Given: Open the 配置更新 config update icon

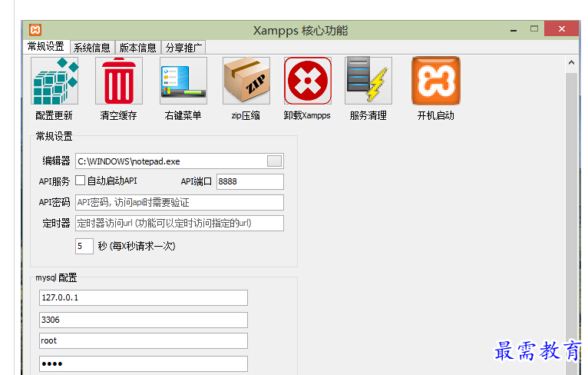Looking at the screenshot, I should coord(55,81).
